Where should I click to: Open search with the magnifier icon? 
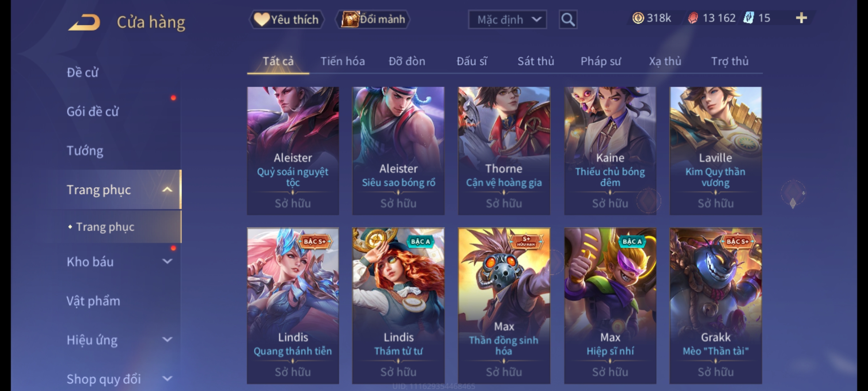[x=568, y=20]
